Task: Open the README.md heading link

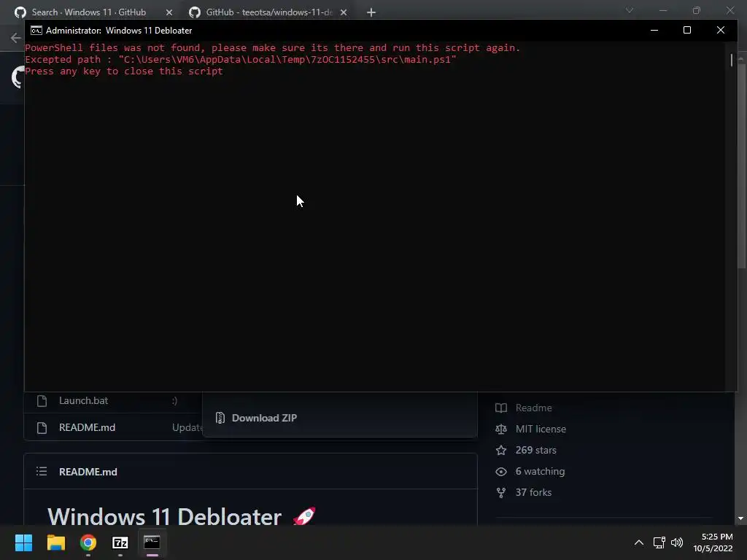Action: pos(88,472)
